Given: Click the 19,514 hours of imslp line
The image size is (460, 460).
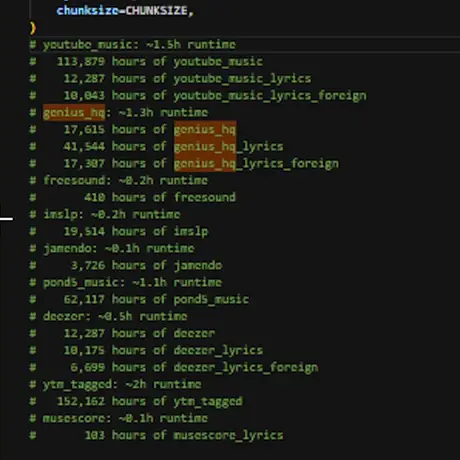Looking at the screenshot, I should click(x=119, y=231).
